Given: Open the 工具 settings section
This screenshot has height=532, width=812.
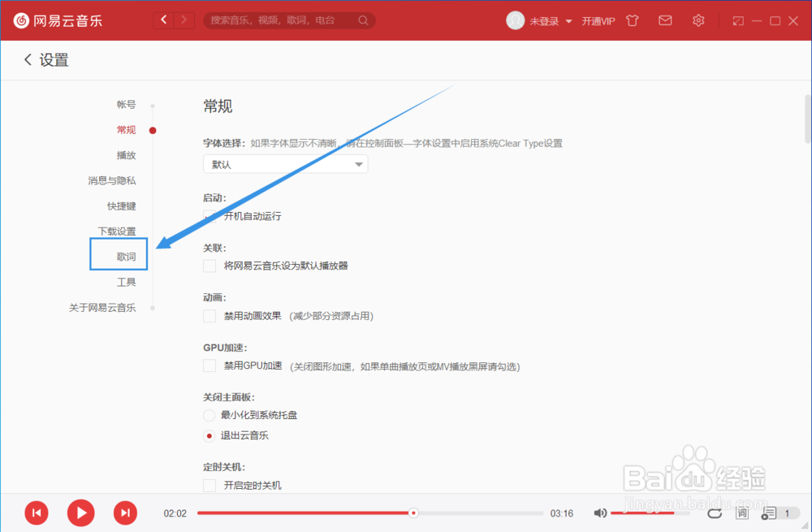Looking at the screenshot, I should 126,283.
